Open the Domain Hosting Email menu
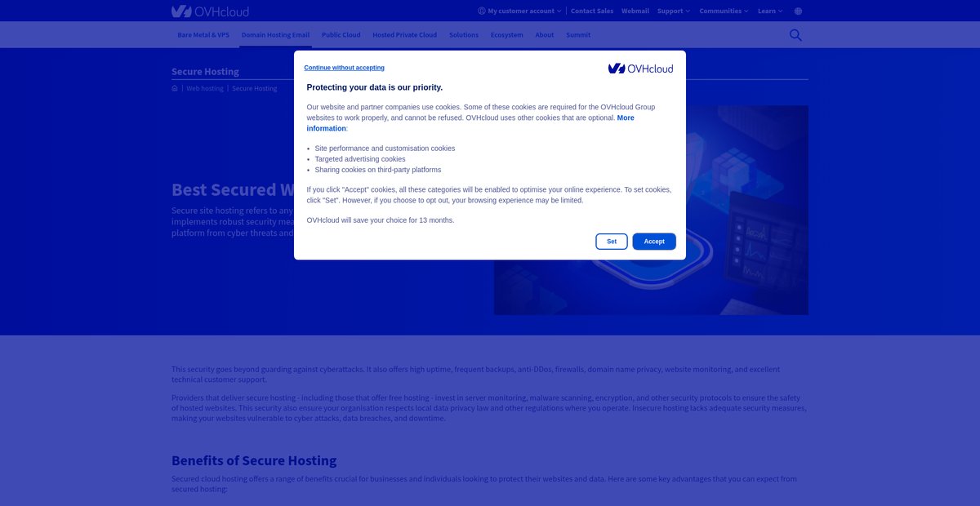This screenshot has height=506, width=980. (x=275, y=35)
